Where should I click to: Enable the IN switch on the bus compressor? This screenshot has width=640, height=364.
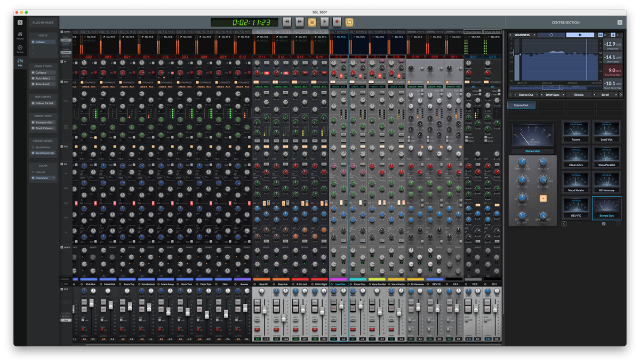(543, 198)
